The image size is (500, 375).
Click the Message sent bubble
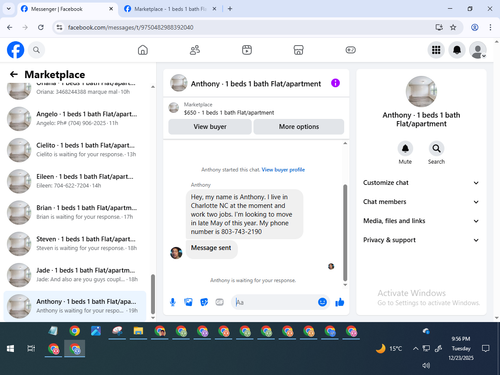point(211,249)
